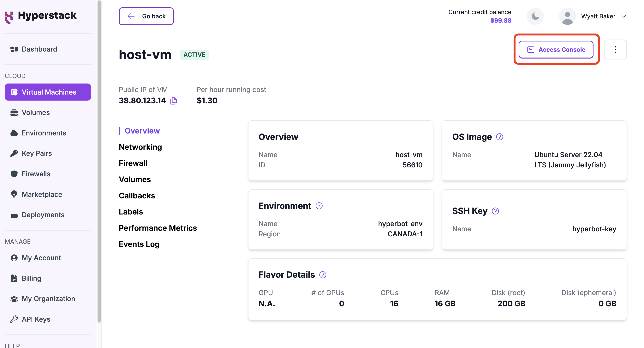Open Environments in the sidebar
644x348 pixels.
click(48, 133)
